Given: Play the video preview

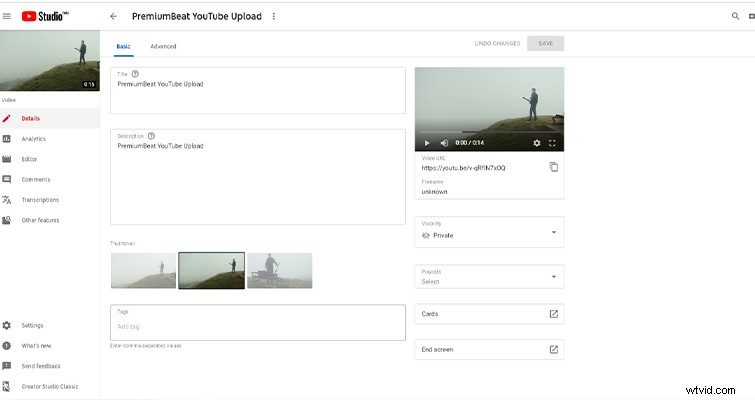Looking at the screenshot, I should (427, 143).
